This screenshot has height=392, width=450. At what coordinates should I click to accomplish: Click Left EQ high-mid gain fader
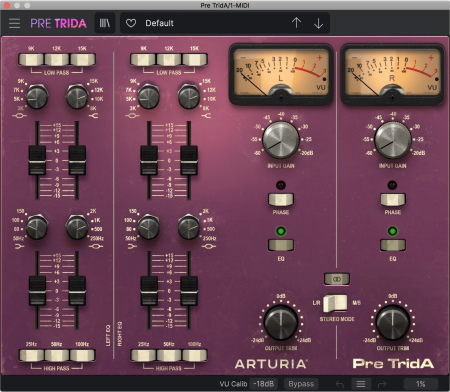(x=37, y=161)
